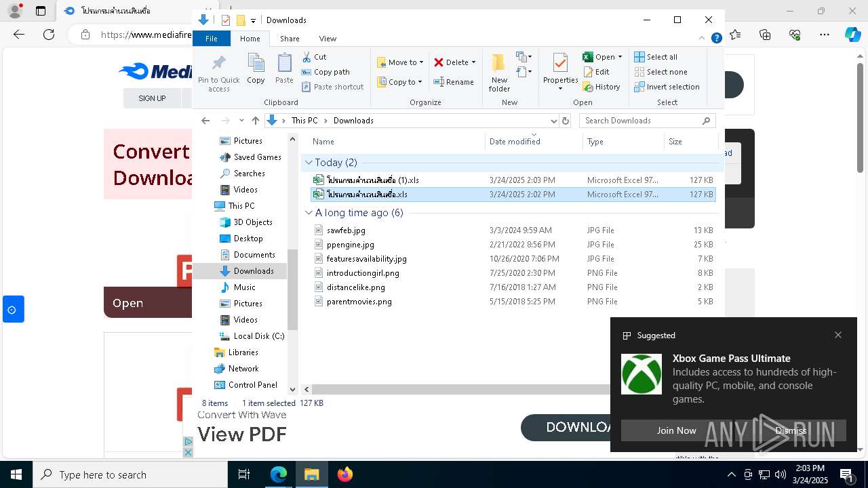Click Paste shortcut command
The height and width of the screenshot is (488, 868).
tap(332, 87)
